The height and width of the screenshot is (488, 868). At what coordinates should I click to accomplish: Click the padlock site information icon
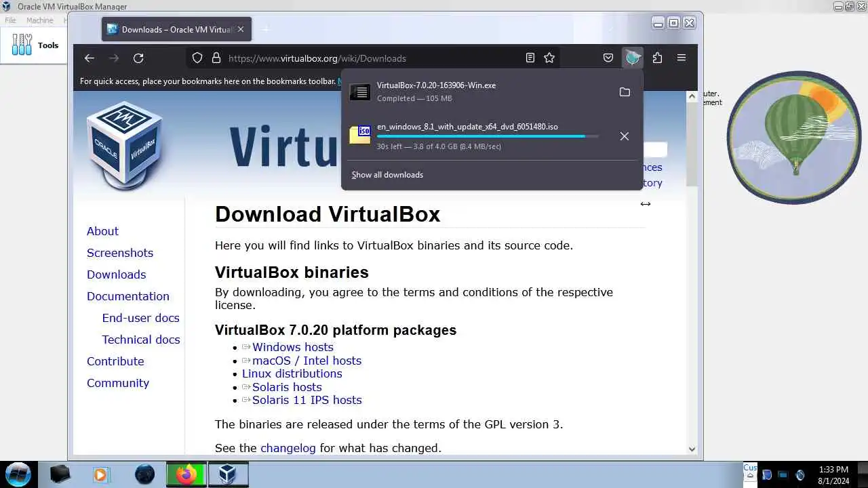pos(216,58)
